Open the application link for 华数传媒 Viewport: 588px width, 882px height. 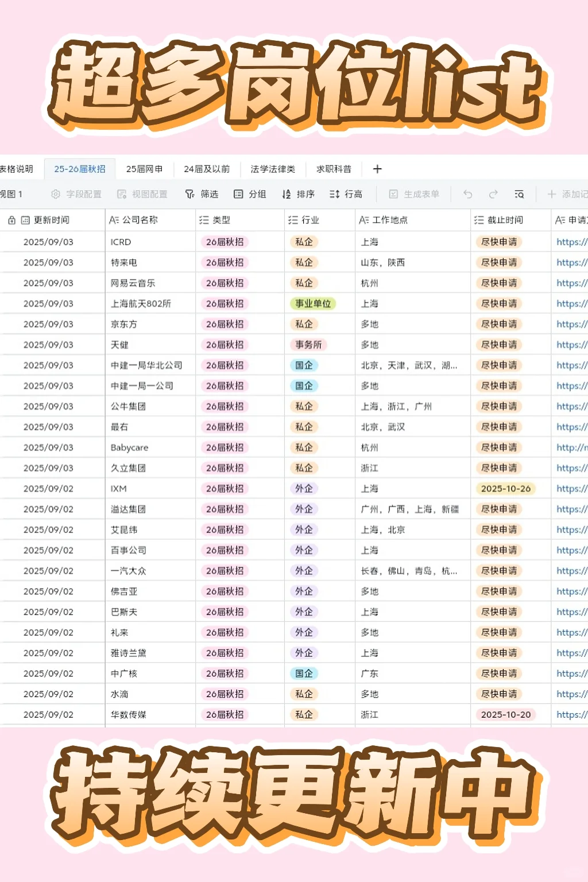571,714
